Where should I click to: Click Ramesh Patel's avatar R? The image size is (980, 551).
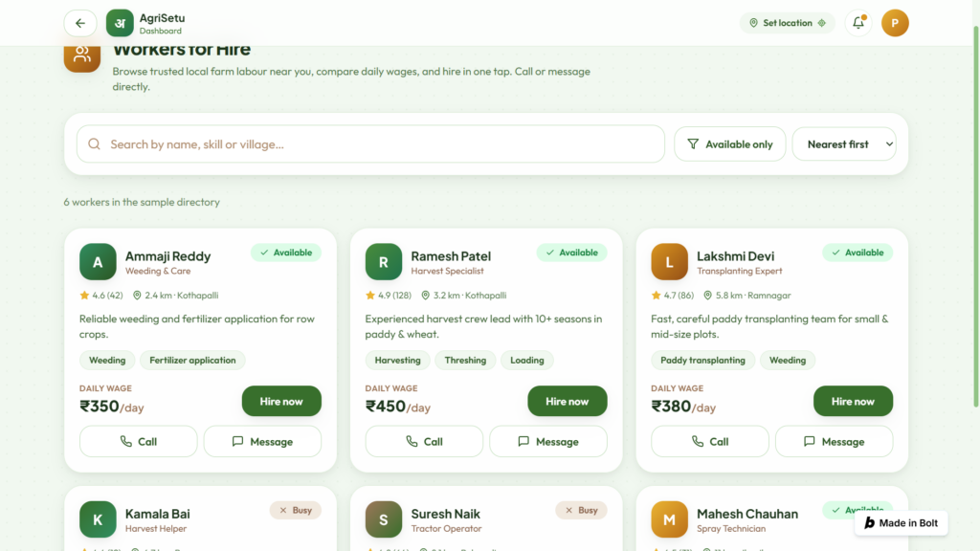click(383, 262)
